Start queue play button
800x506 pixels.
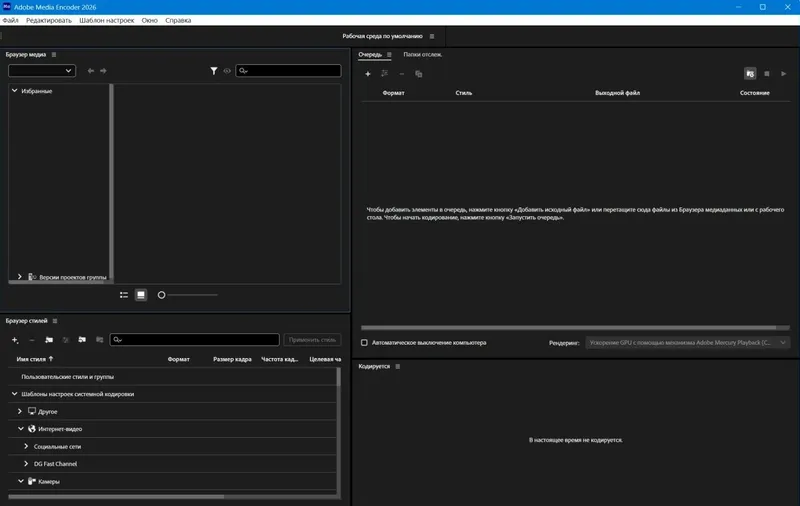784,74
